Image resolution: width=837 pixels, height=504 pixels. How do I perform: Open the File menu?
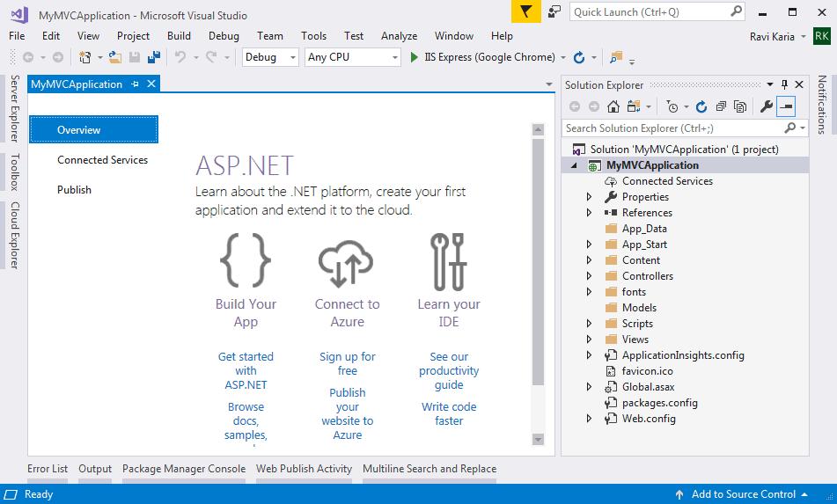pos(17,36)
